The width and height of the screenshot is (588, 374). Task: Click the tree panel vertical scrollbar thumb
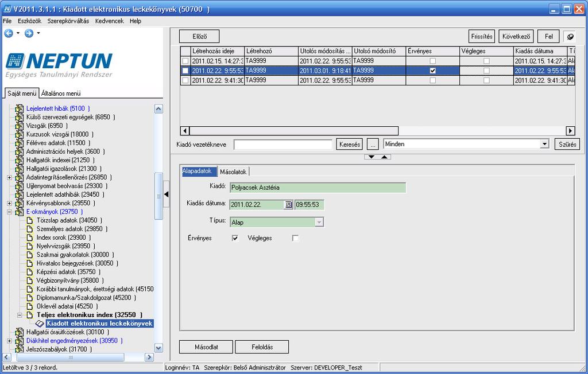tap(158, 196)
